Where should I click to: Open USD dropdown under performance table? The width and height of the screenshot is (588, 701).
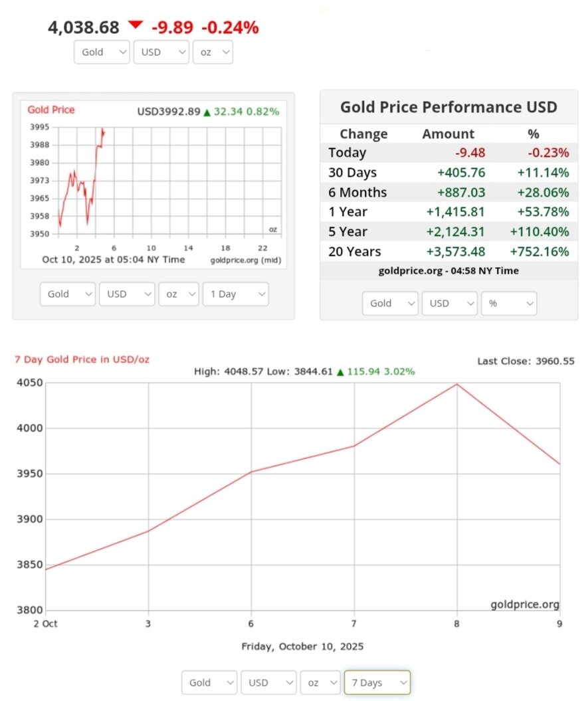(x=449, y=303)
